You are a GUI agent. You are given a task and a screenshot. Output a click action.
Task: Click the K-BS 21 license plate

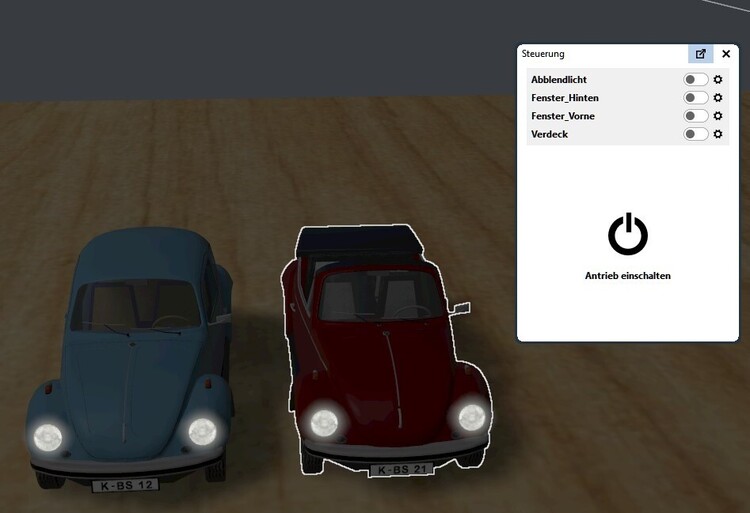(402, 469)
